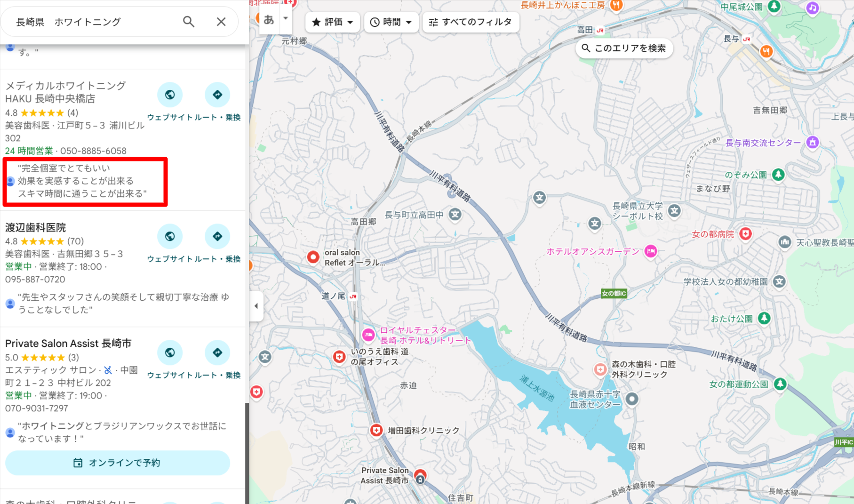The height and width of the screenshot is (504, 854).
Task: Clear the search with the X icon
Action: pyautogui.click(x=221, y=22)
